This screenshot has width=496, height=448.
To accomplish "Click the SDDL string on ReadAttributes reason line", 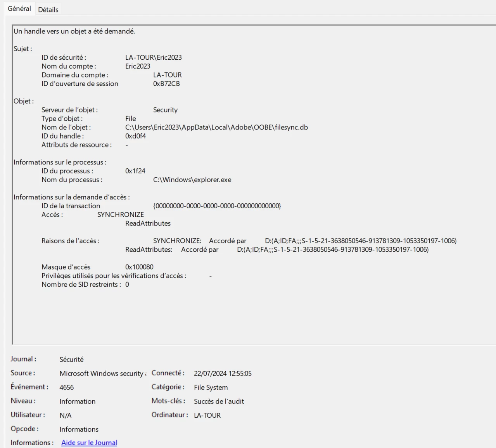I will (333, 249).
